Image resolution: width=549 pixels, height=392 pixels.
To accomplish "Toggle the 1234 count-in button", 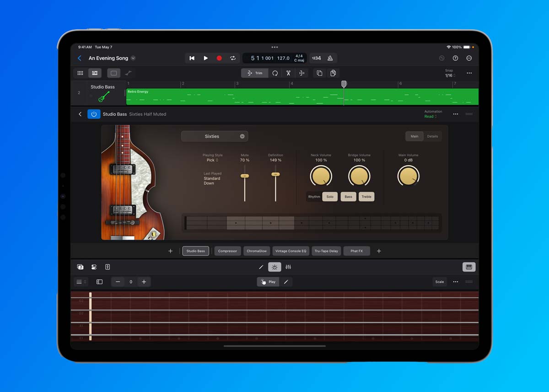I will [x=316, y=58].
